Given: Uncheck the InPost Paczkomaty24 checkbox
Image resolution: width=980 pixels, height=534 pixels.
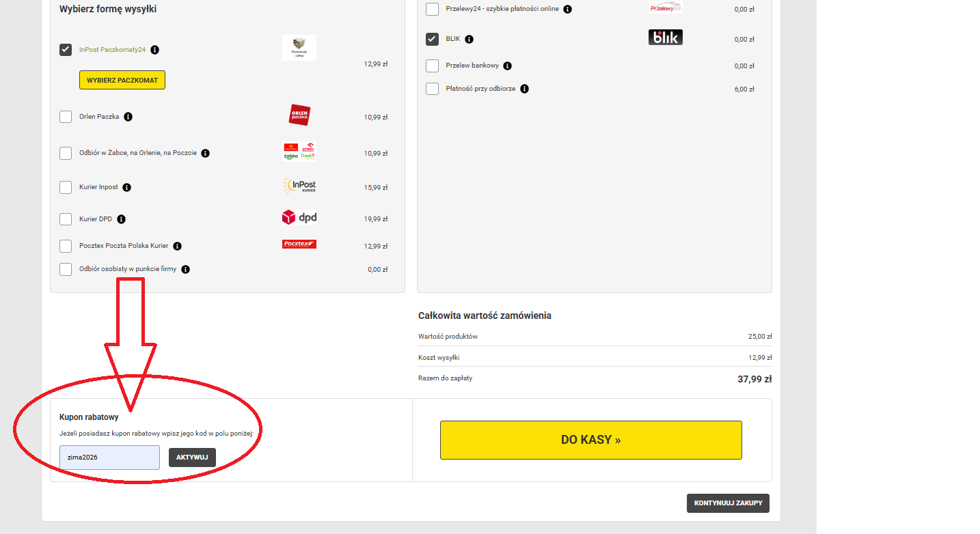Looking at the screenshot, I should (66, 50).
